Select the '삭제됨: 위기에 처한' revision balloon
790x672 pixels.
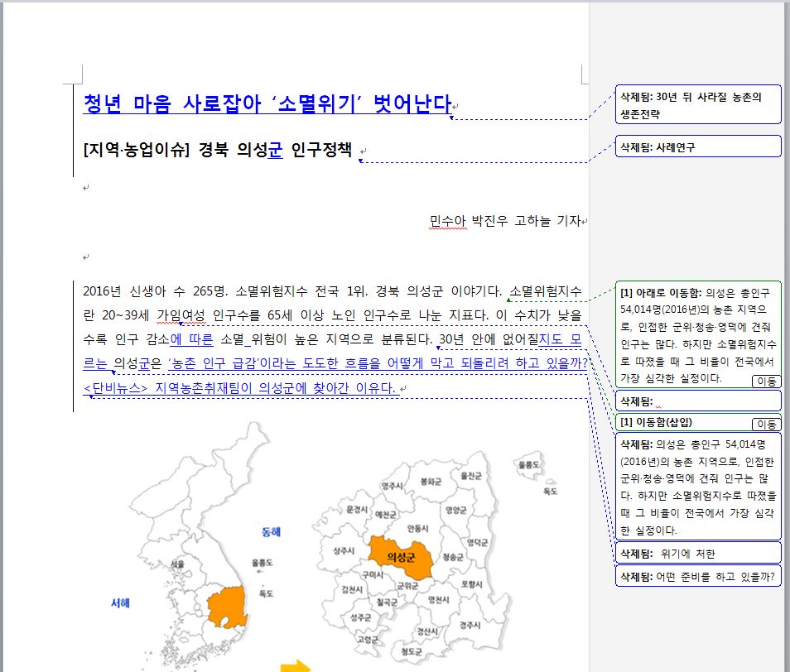[697, 554]
